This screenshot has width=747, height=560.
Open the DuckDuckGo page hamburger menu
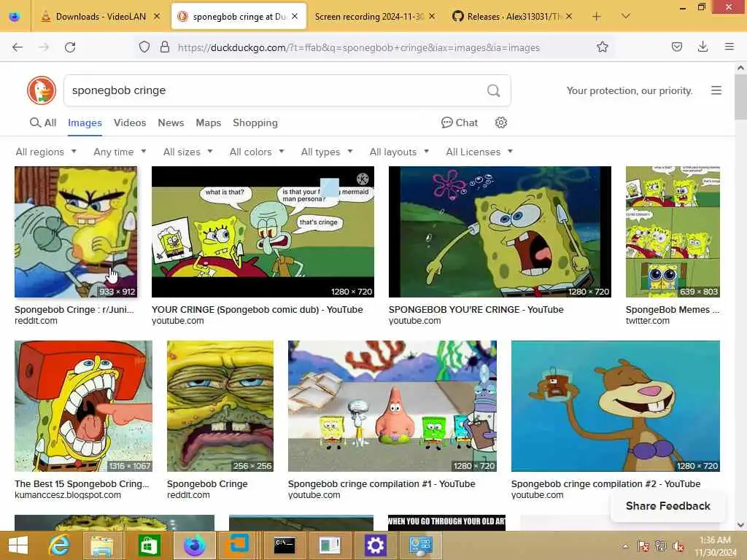(716, 90)
